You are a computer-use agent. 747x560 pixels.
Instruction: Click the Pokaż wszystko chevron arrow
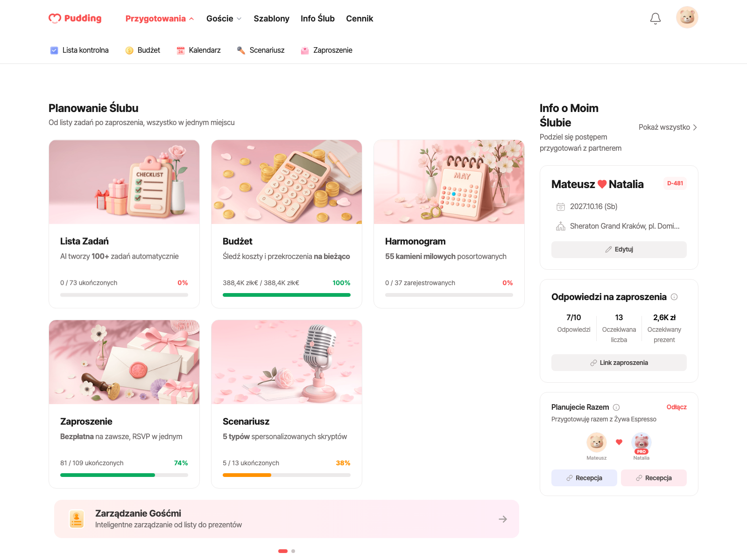click(695, 127)
